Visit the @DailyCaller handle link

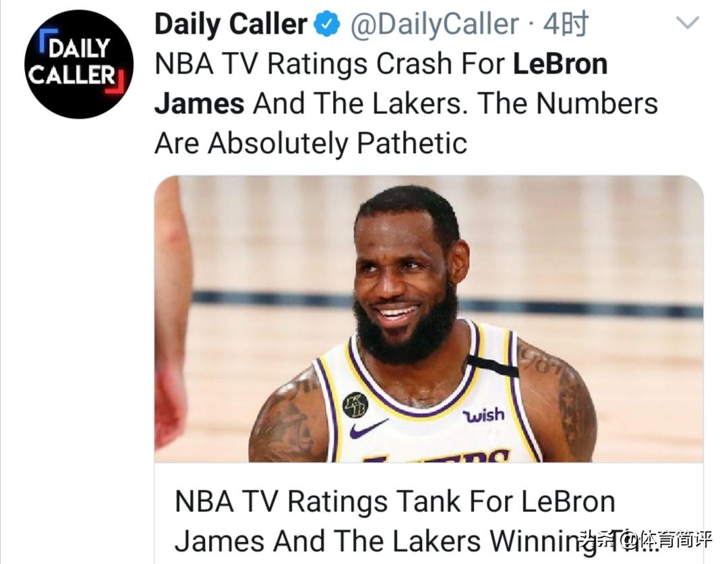tap(435, 25)
